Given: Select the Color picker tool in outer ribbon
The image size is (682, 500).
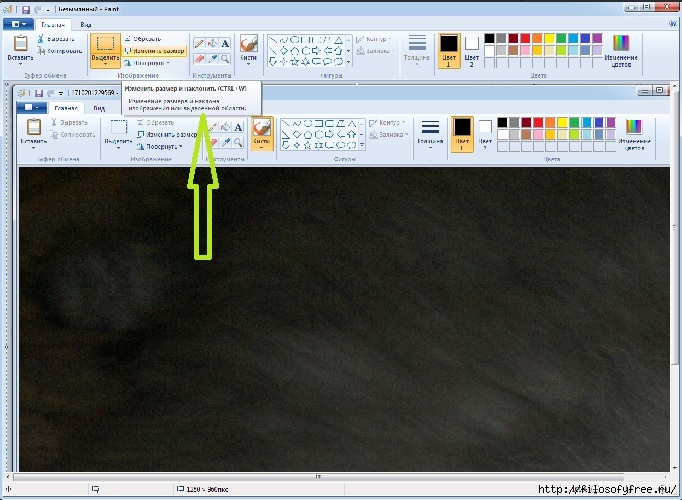Looking at the screenshot, I should coord(212,58).
